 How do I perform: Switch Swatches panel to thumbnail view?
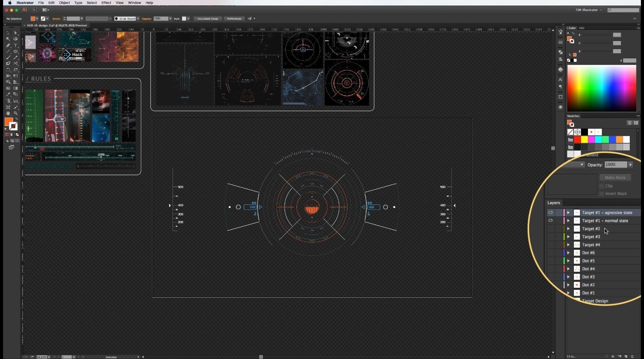pyautogui.click(x=636, y=123)
